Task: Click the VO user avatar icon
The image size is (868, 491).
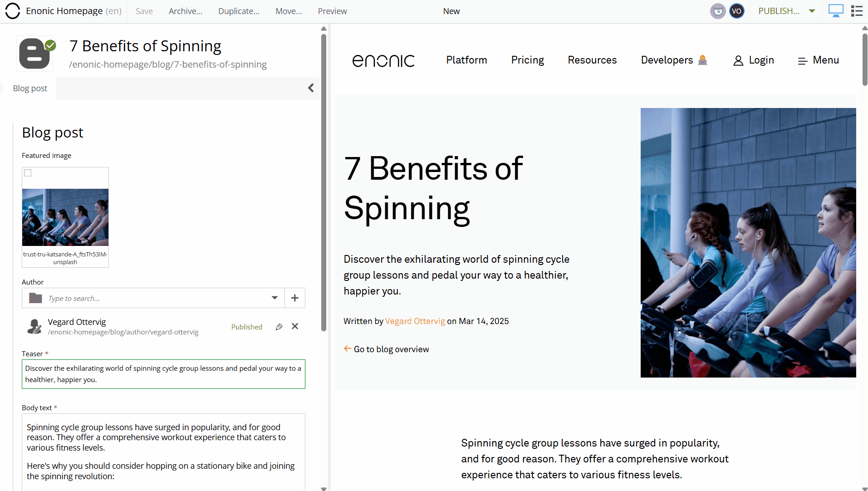Action: pos(737,10)
